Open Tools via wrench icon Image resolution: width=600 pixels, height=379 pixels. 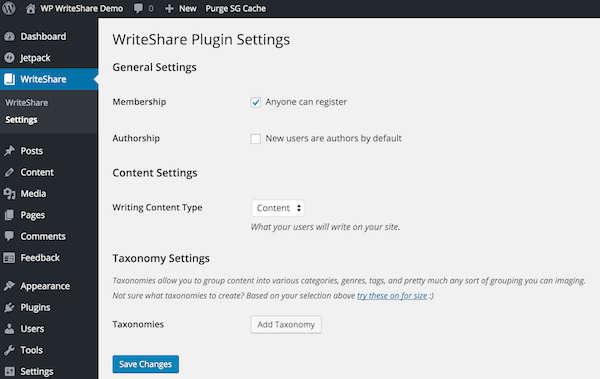pos(10,350)
